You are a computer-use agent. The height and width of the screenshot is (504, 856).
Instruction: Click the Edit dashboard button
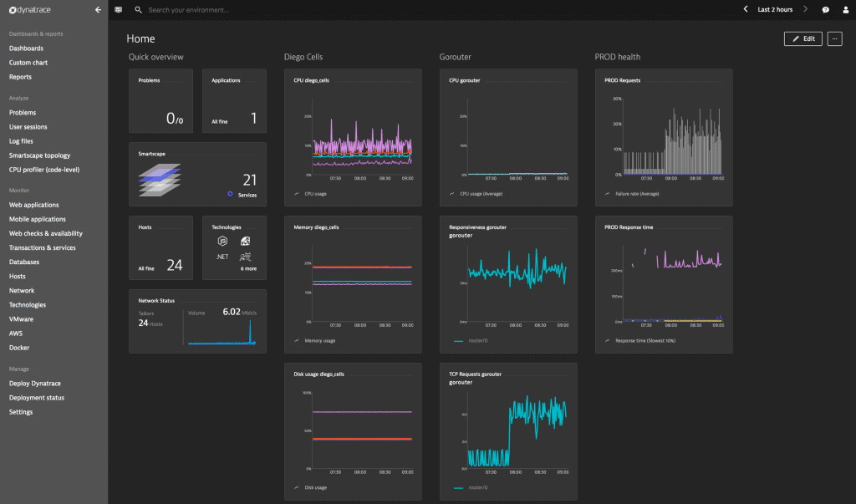pyautogui.click(x=803, y=38)
